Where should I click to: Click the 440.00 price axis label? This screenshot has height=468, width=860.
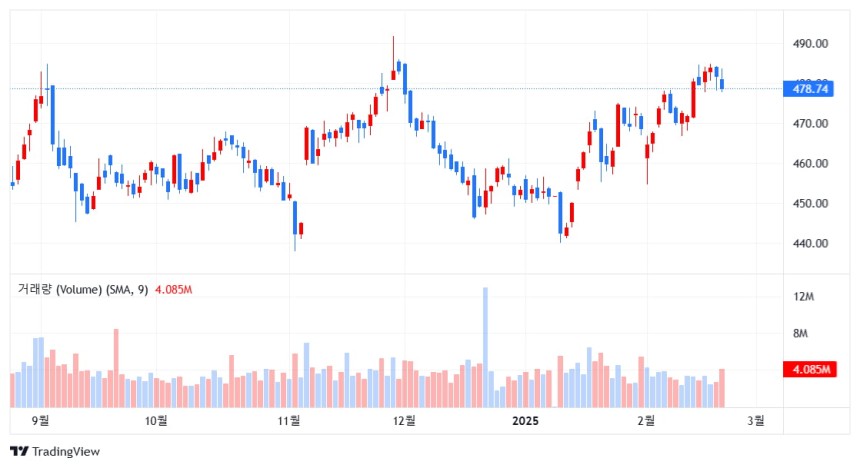(810, 243)
